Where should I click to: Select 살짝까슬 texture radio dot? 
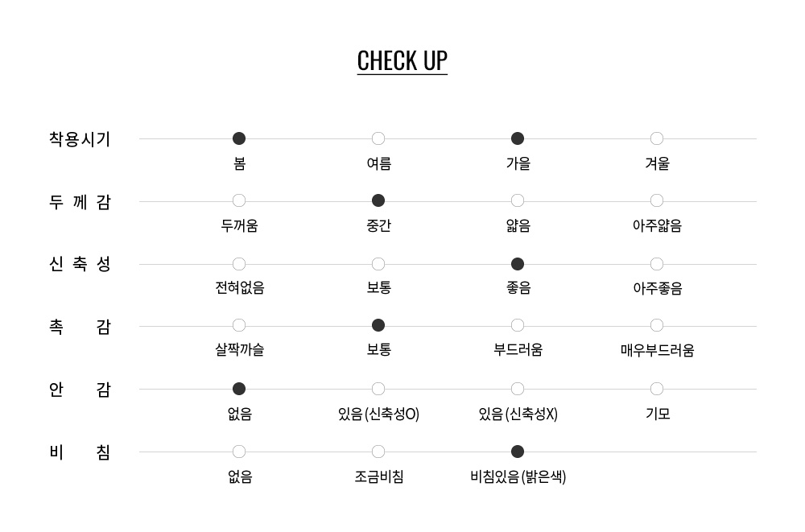click(x=239, y=325)
